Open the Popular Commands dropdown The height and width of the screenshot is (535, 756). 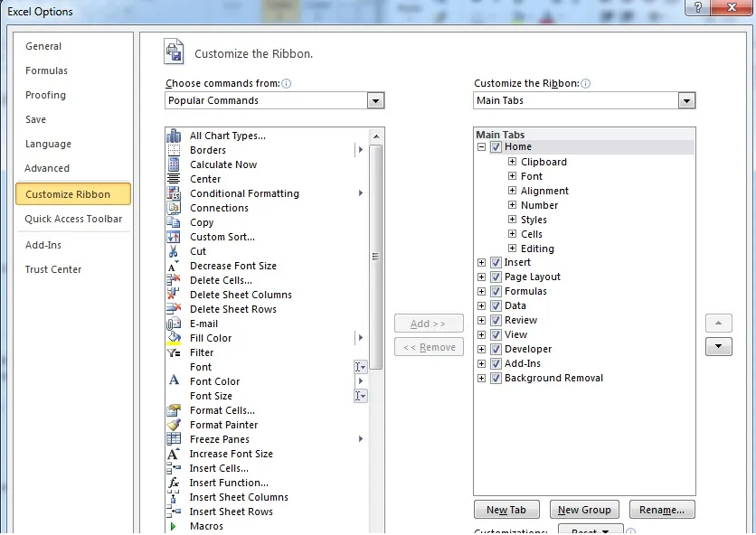pos(375,100)
